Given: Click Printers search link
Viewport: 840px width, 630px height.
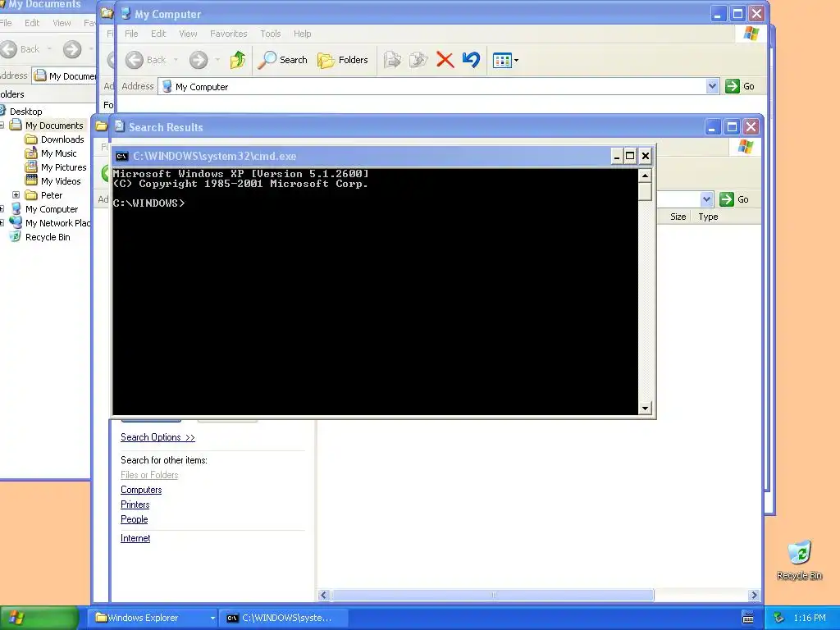Looking at the screenshot, I should 135,504.
